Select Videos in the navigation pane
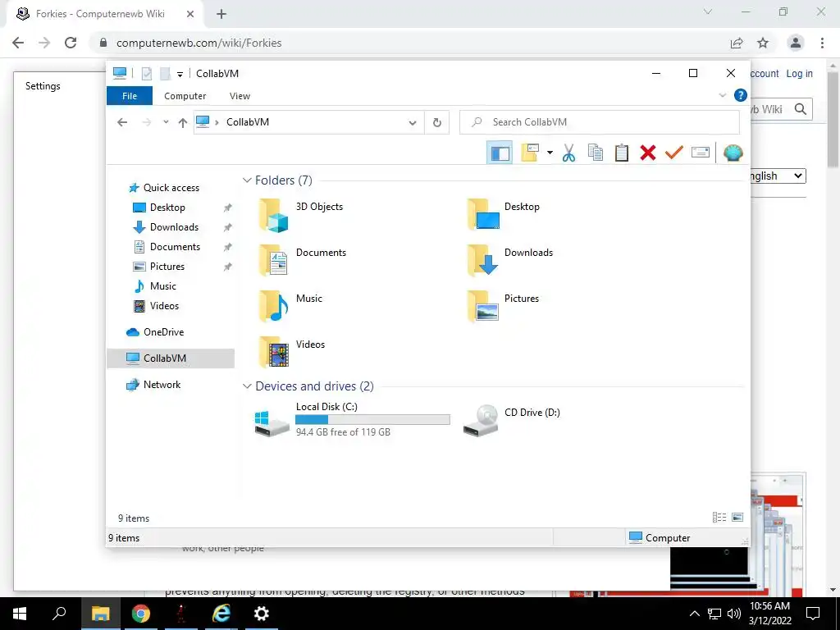 pos(164,306)
